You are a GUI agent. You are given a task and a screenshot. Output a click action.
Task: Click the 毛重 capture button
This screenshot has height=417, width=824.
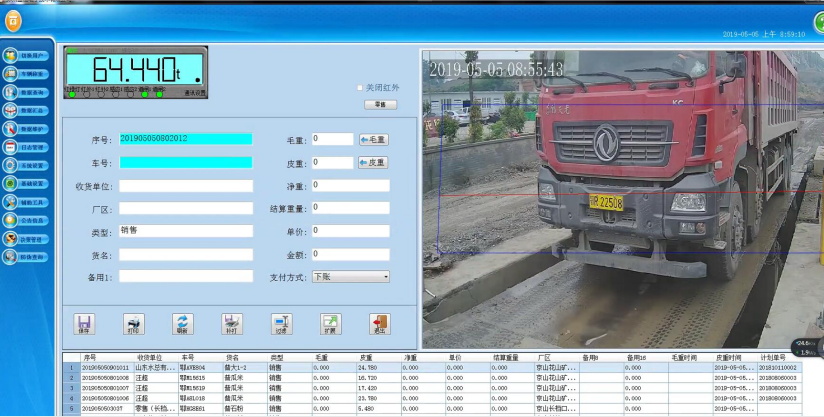372,139
